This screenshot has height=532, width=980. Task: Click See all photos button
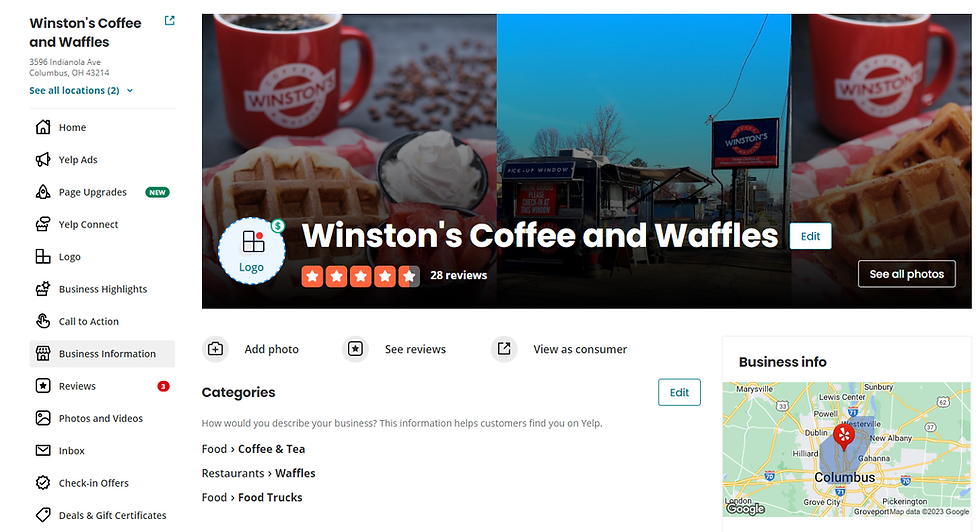tap(906, 274)
